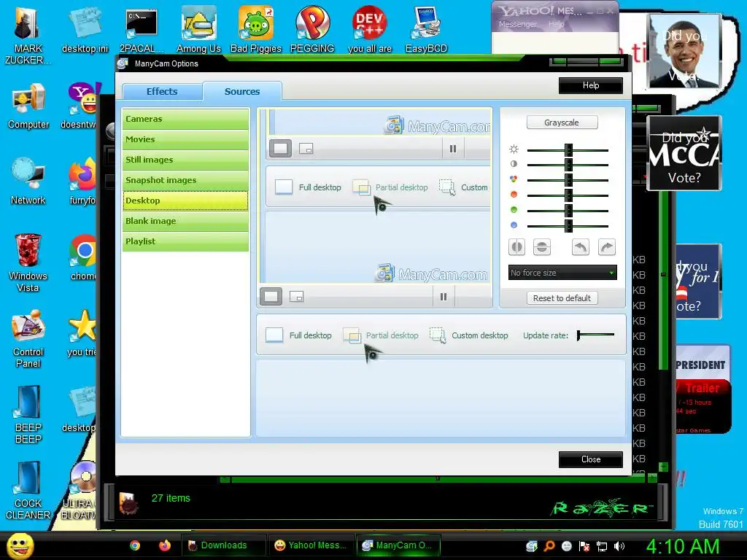The width and height of the screenshot is (747, 560).
Task: Adjust the blue color channel slider
Action: coord(568,226)
